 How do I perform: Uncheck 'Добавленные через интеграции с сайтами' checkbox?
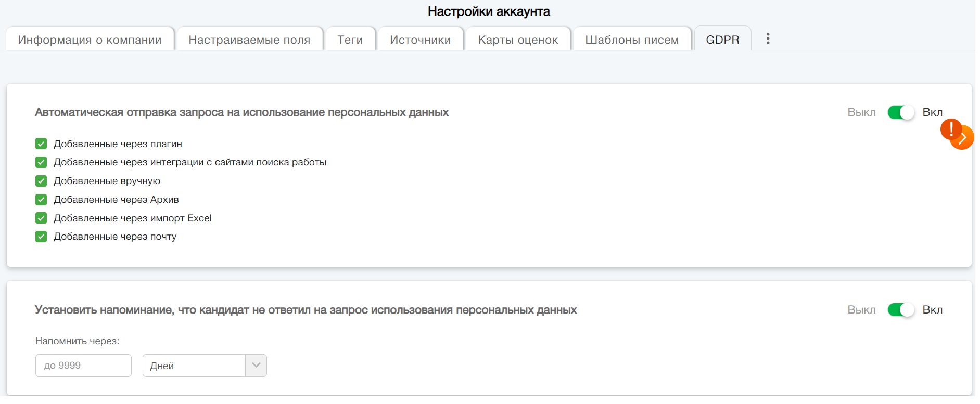(x=41, y=162)
